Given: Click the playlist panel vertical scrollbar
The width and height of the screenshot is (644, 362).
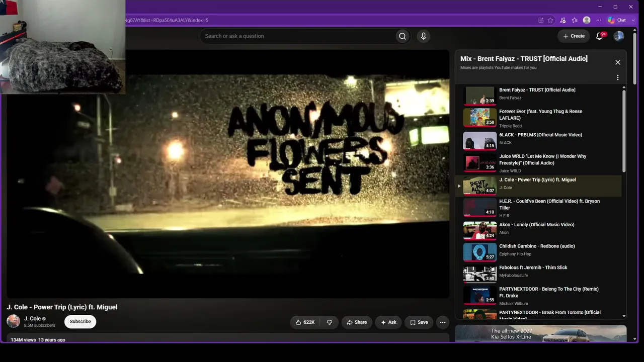Looking at the screenshot, I should tap(624, 131).
